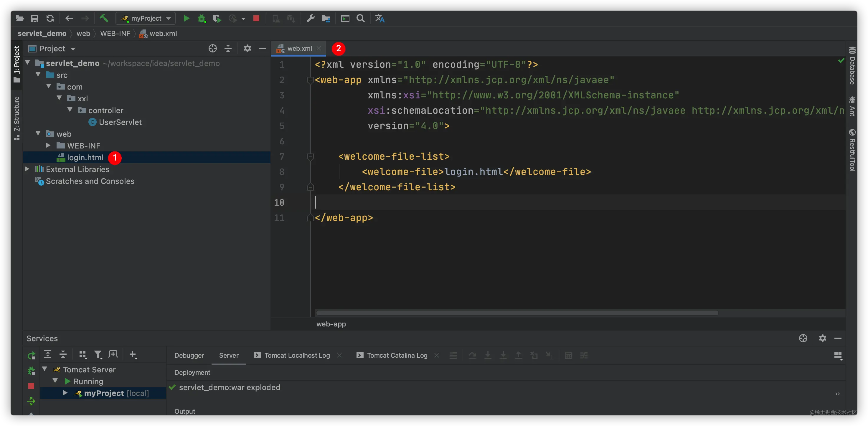868x426 pixels.
Task: Click the WEB-INF breadcrumb
Action: pos(115,33)
